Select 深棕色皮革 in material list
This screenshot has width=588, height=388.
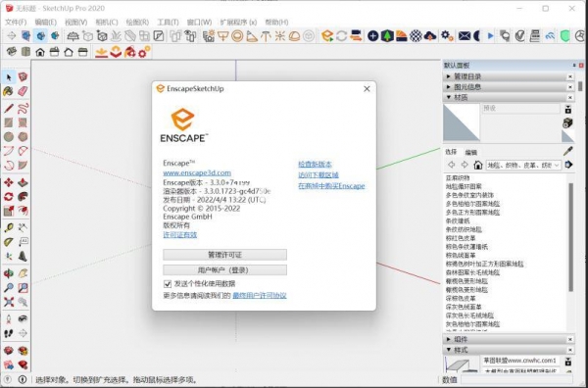(461, 299)
